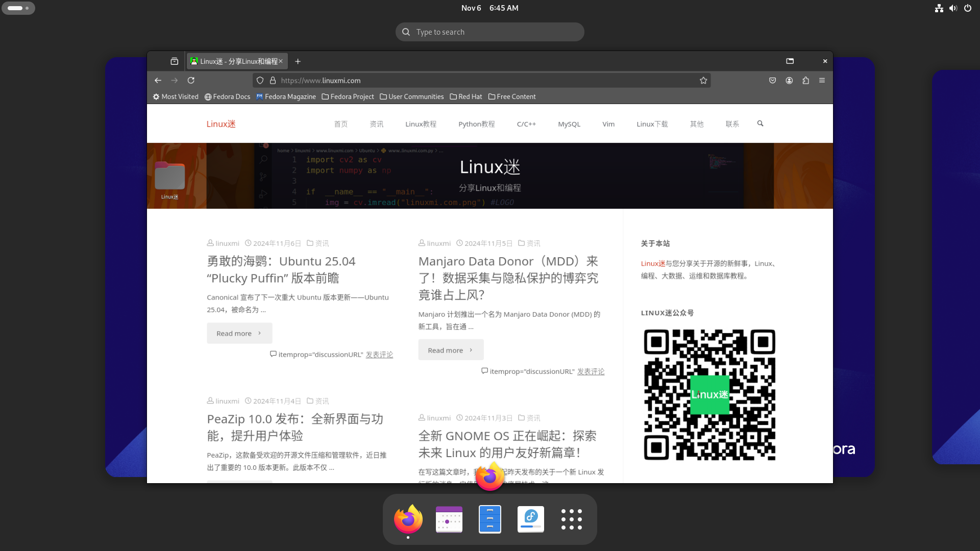Open the tracking protection shield icon
Screen dimensions: 980x551
260,81
